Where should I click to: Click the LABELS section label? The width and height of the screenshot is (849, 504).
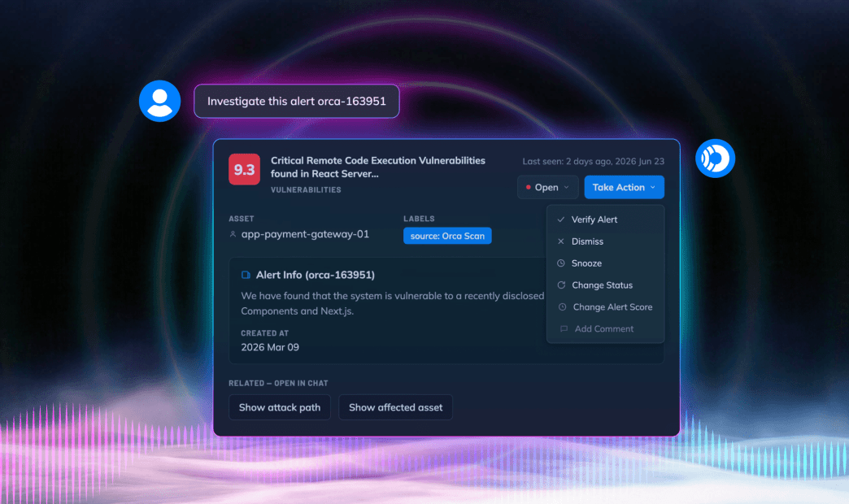tap(419, 219)
